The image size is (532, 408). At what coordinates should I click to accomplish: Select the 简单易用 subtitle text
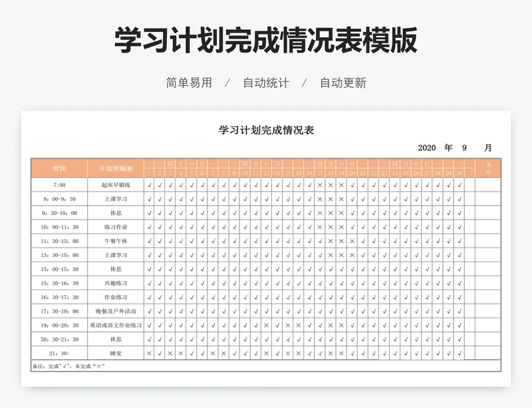[189, 83]
